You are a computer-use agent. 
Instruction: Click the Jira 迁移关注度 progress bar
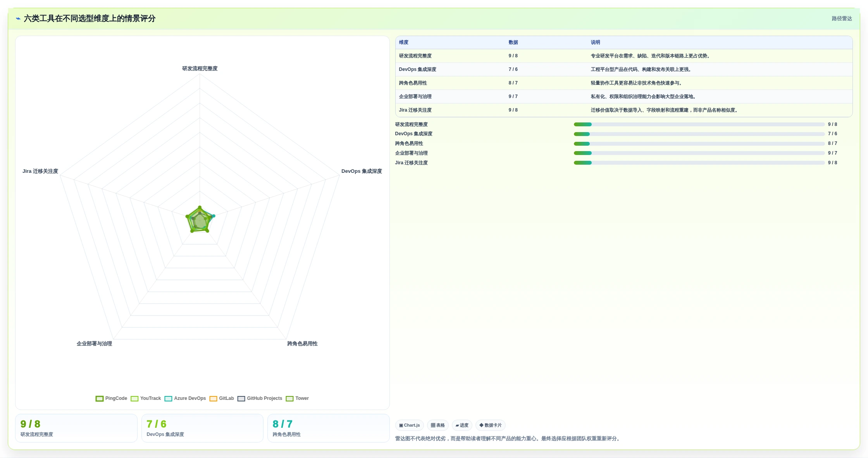pos(699,163)
